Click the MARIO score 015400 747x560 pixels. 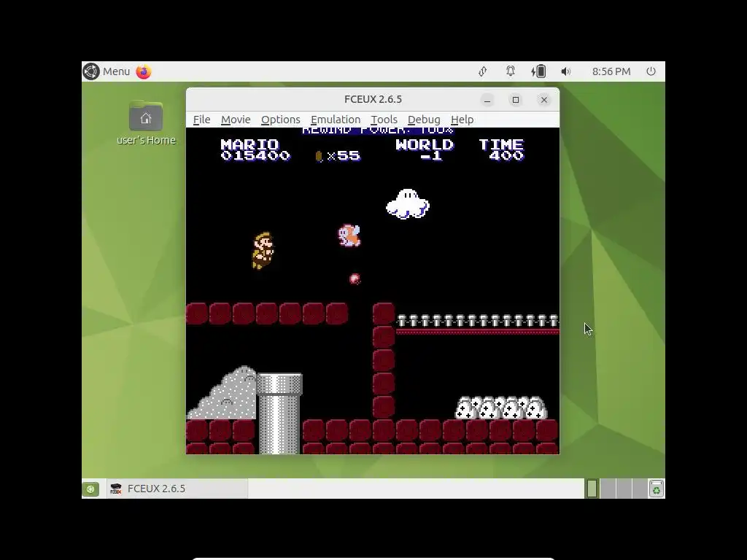tap(255, 150)
